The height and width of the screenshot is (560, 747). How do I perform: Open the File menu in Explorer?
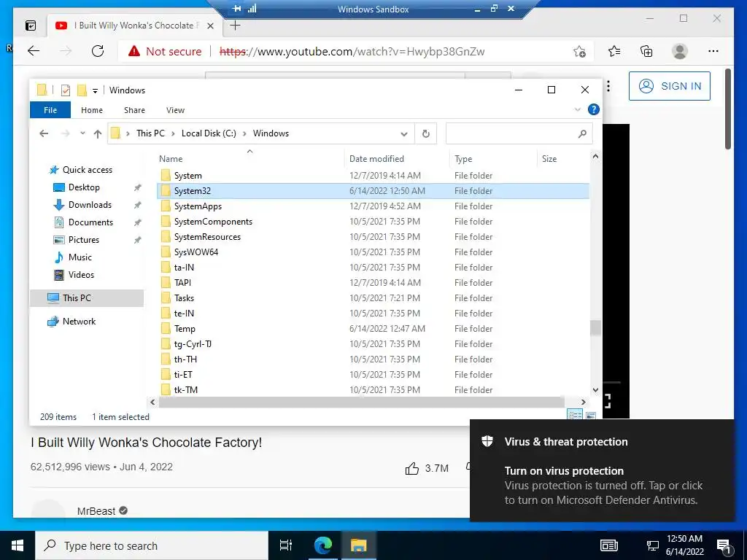pos(50,110)
